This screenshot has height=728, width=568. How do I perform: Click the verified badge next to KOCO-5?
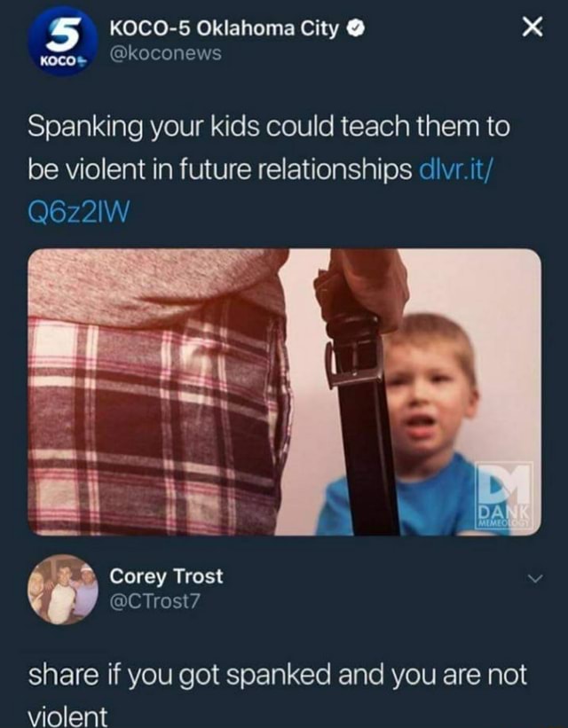click(357, 30)
